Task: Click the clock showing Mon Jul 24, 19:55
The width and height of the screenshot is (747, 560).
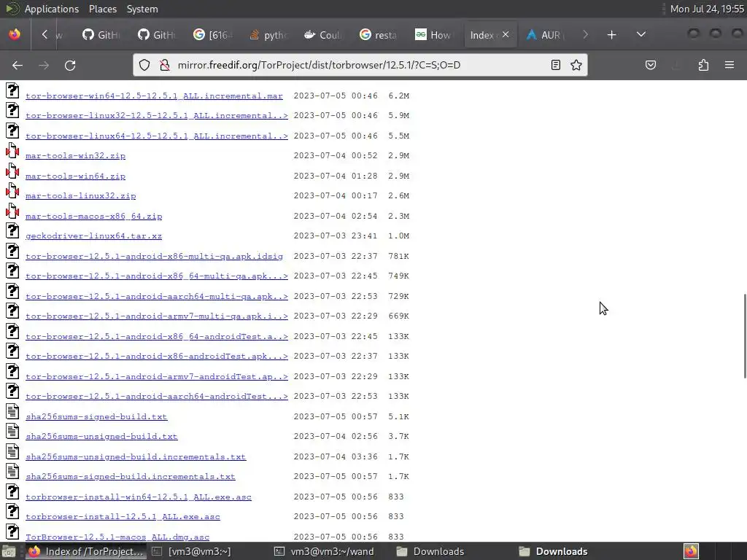Action: pyautogui.click(x=707, y=9)
